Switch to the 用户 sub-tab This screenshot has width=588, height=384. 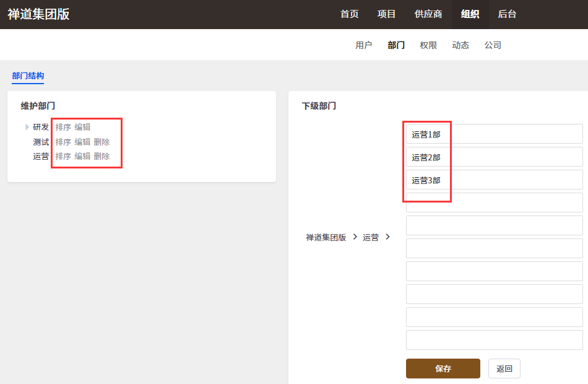click(x=363, y=45)
